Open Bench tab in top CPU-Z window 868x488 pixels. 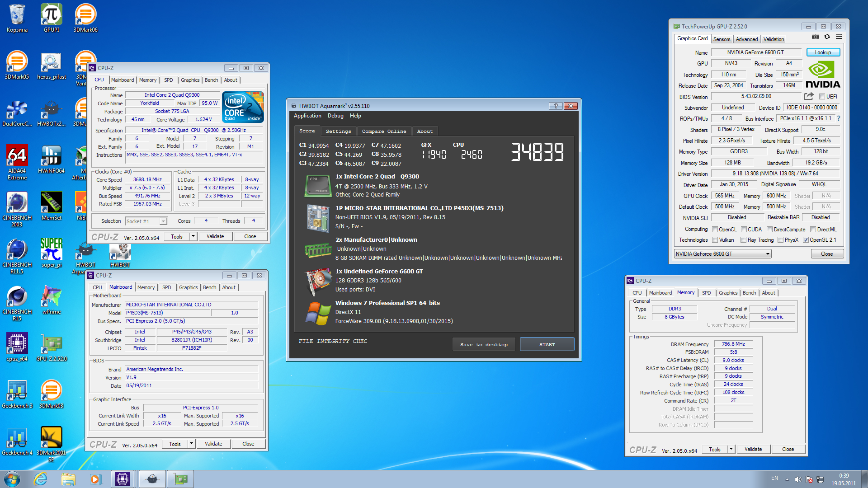pyautogui.click(x=211, y=80)
